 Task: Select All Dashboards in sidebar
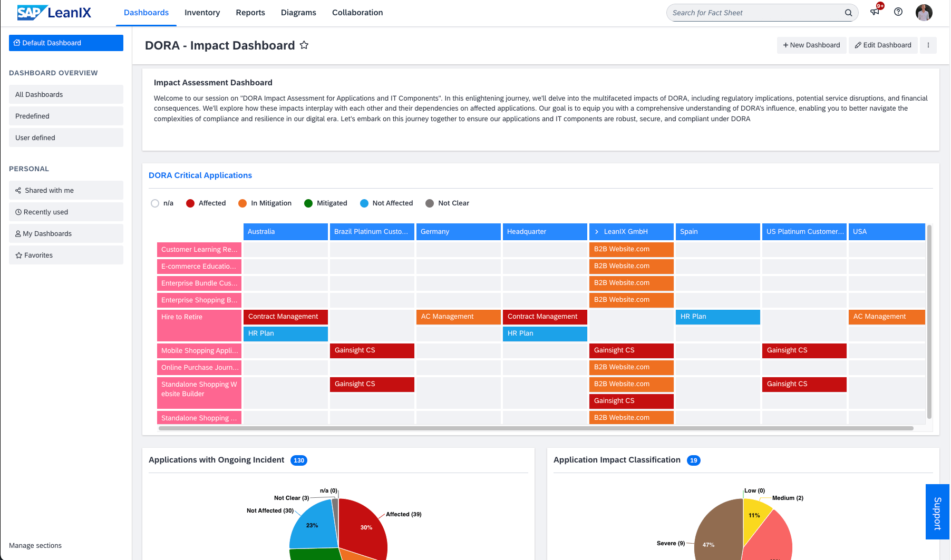click(x=66, y=94)
